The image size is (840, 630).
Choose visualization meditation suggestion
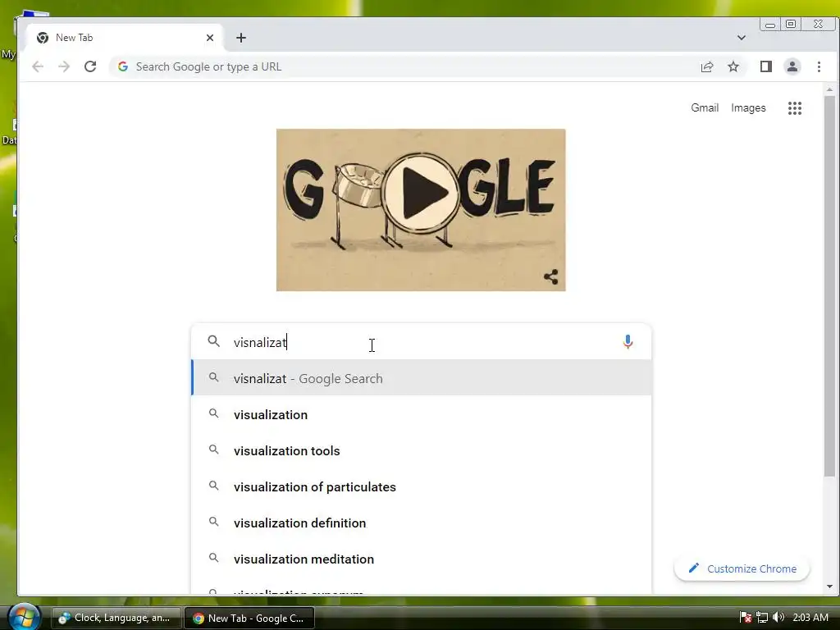pyautogui.click(x=421, y=559)
